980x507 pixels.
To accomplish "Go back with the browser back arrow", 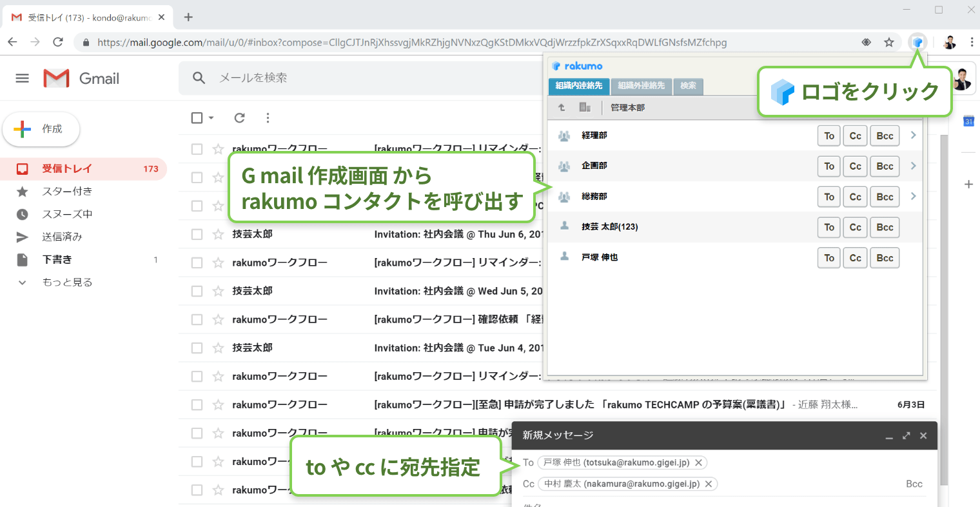I will point(12,43).
